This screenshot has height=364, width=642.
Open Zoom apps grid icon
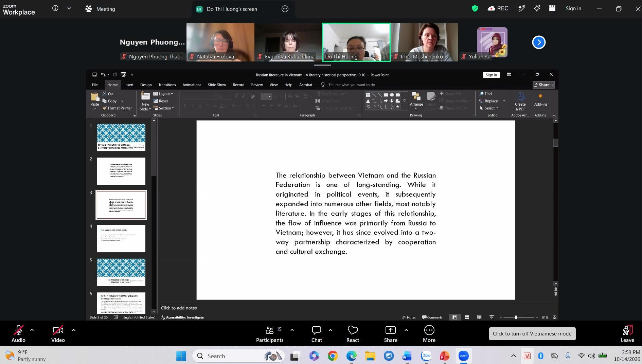click(552, 8)
